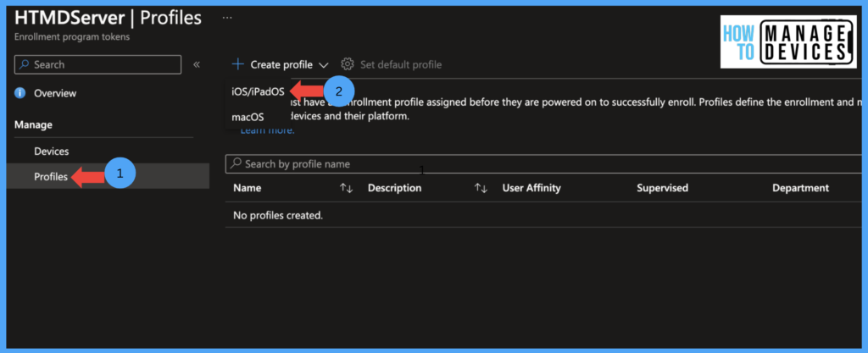Screen dimensions: 868x353
Task: Click the plus icon beside Create profile
Action: click(237, 64)
